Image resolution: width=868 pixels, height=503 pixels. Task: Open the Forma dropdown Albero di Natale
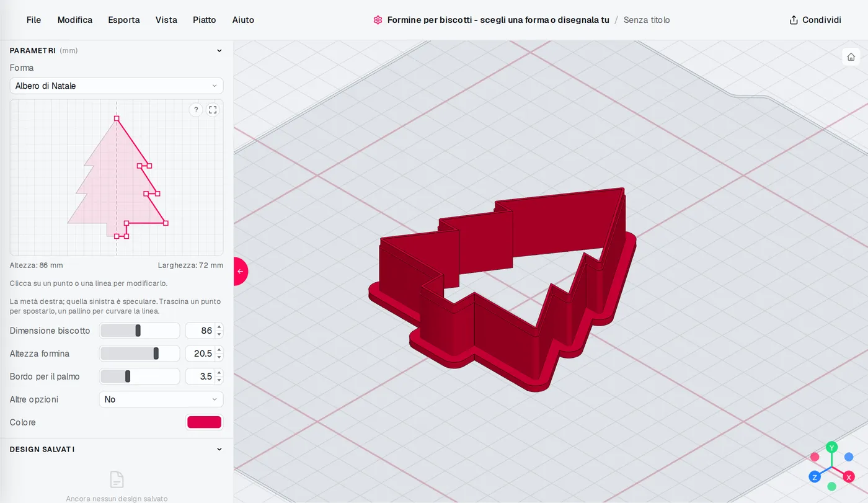pyautogui.click(x=117, y=86)
